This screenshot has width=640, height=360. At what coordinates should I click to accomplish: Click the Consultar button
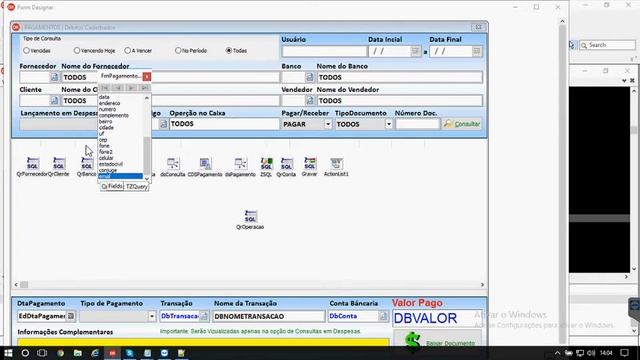462,124
